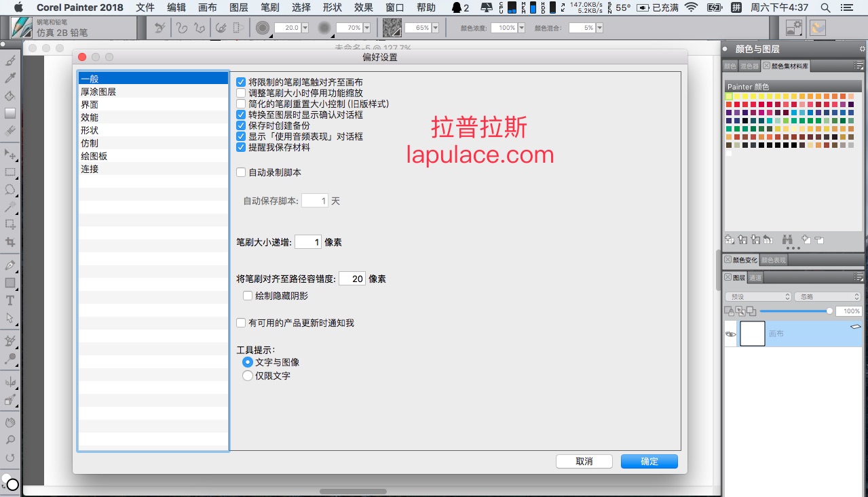Viewport: 868px width, 497px height.
Task: Select the Magnifier zoom tool
Action: pos(10,440)
